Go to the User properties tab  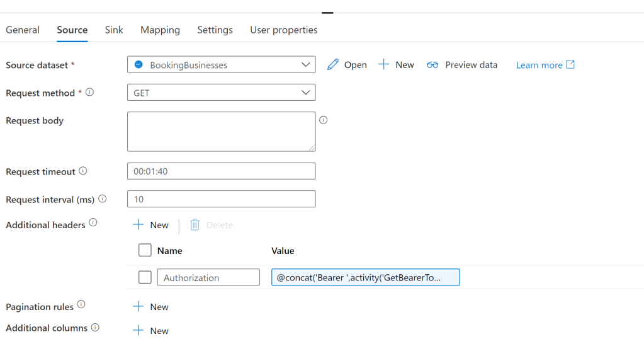point(283,30)
